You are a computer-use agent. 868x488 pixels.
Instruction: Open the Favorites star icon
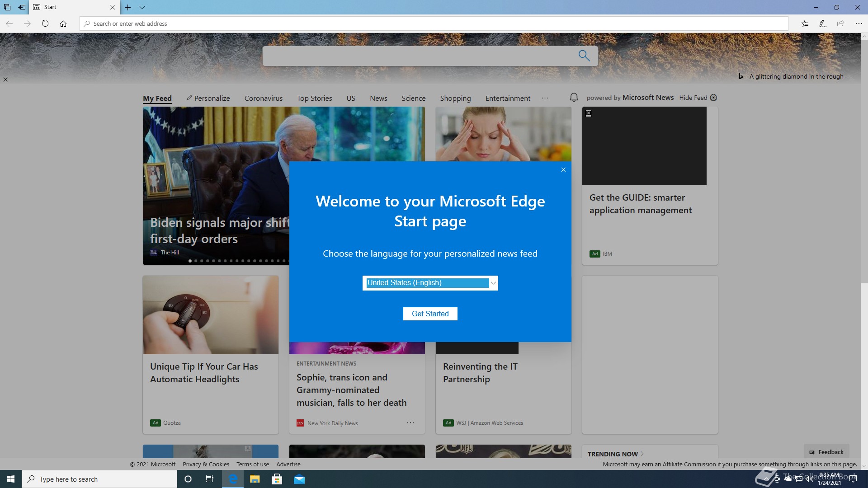pyautogui.click(x=805, y=23)
